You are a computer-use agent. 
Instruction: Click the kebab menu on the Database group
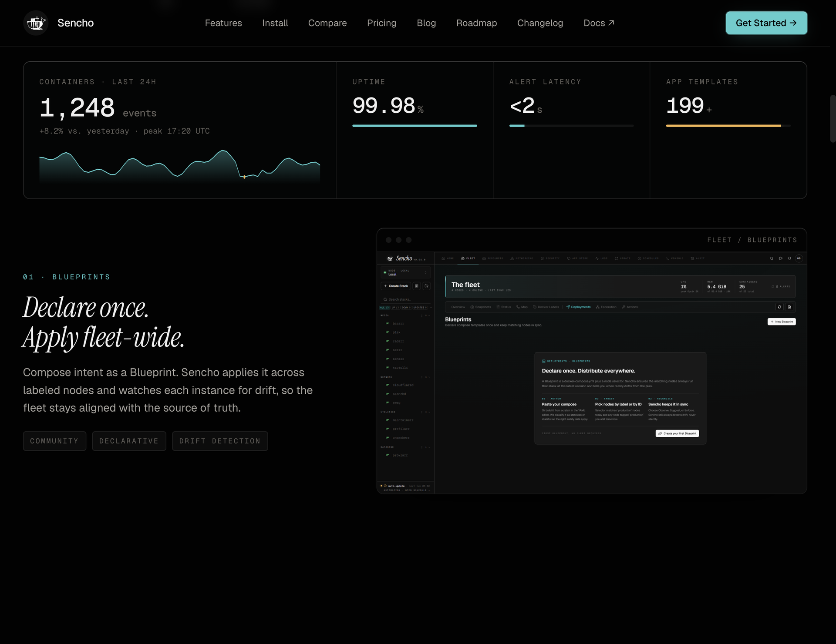422,447
